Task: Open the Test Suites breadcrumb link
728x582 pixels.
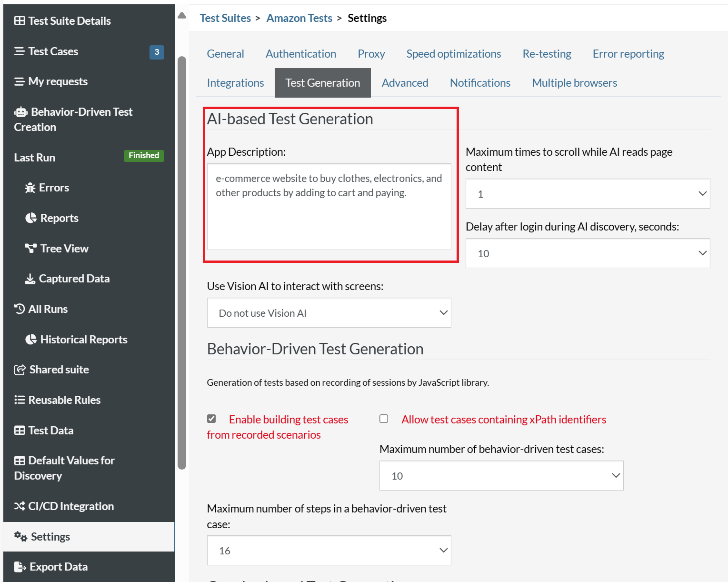Action: point(225,18)
